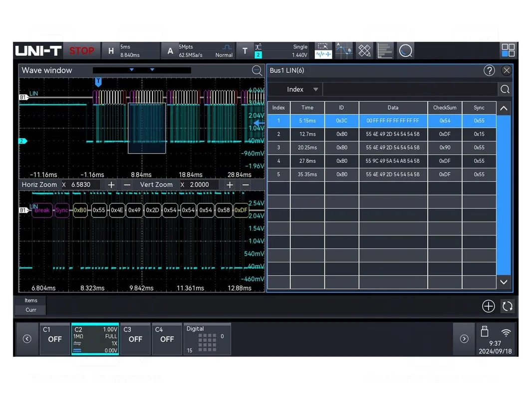This screenshot has width=532, height=399.
Task: Click the down chevron below the table
Action: click(x=504, y=282)
